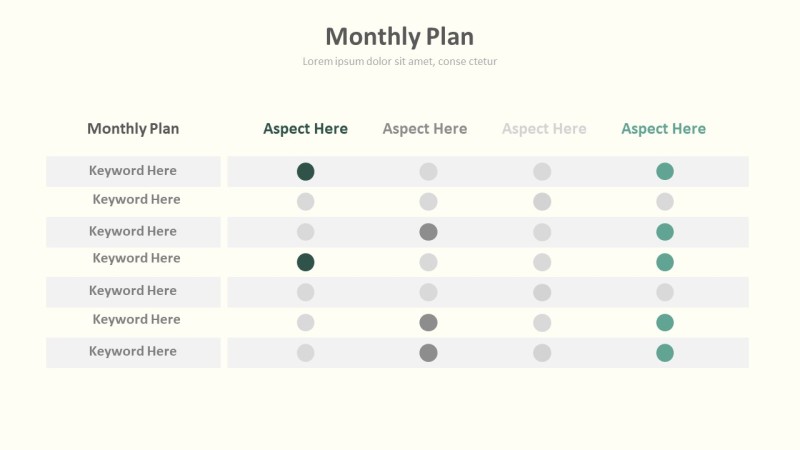Select the medium gray 'Aspect Here' header
Screen dimensions: 800x450
[x=424, y=129]
